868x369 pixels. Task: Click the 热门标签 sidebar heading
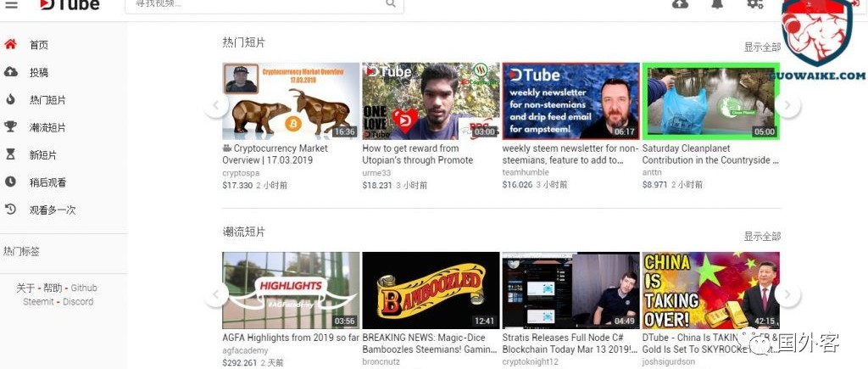pyautogui.click(x=21, y=252)
